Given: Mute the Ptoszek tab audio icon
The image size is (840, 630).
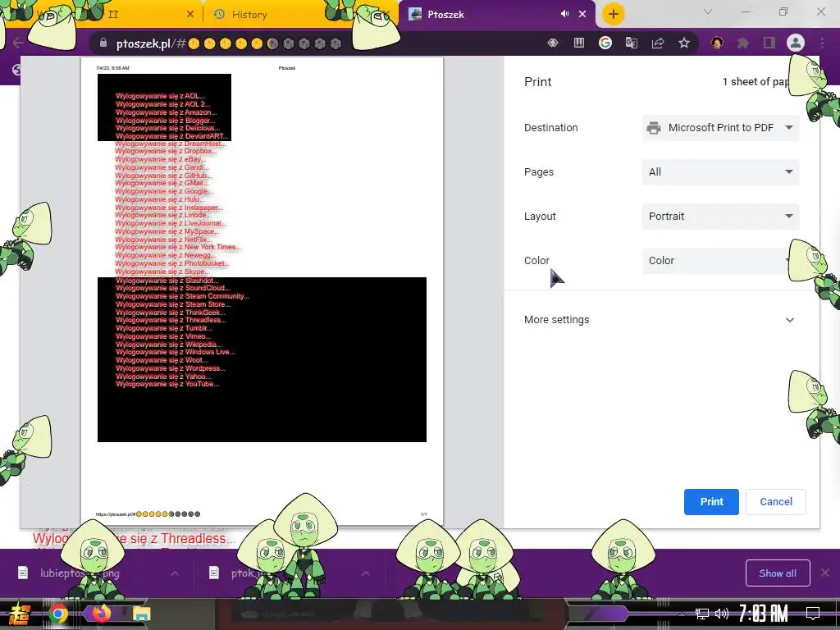Looking at the screenshot, I should pyautogui.click(x=564, y=14).
